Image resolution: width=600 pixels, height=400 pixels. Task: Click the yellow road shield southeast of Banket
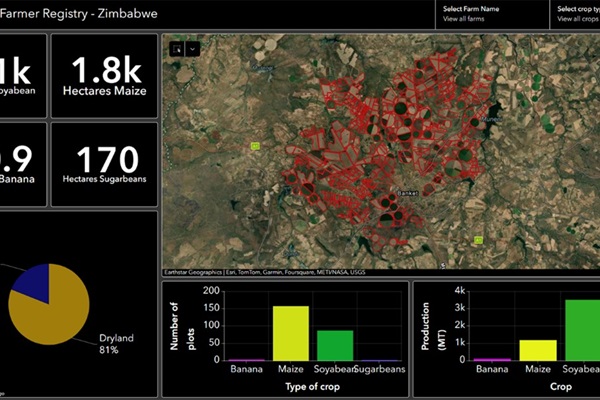(478, 240)
